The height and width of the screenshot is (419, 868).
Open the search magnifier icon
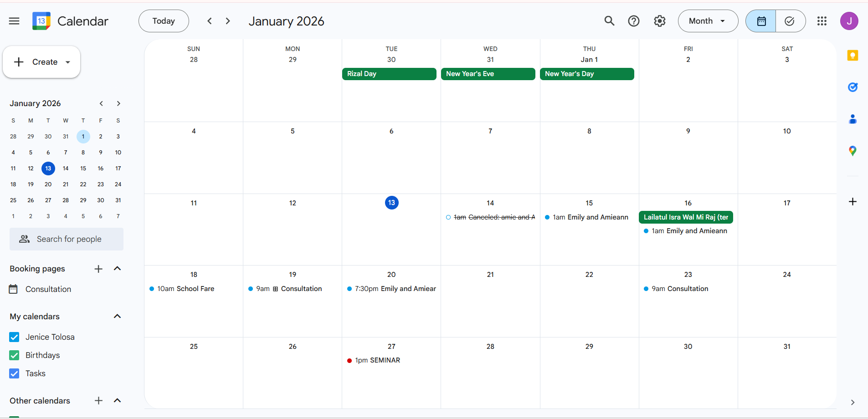click(609, 21)
